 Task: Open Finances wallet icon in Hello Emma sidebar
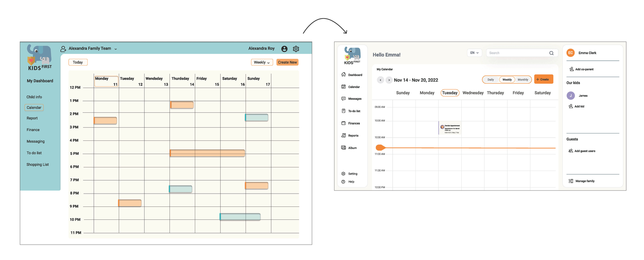pos(343,123)
